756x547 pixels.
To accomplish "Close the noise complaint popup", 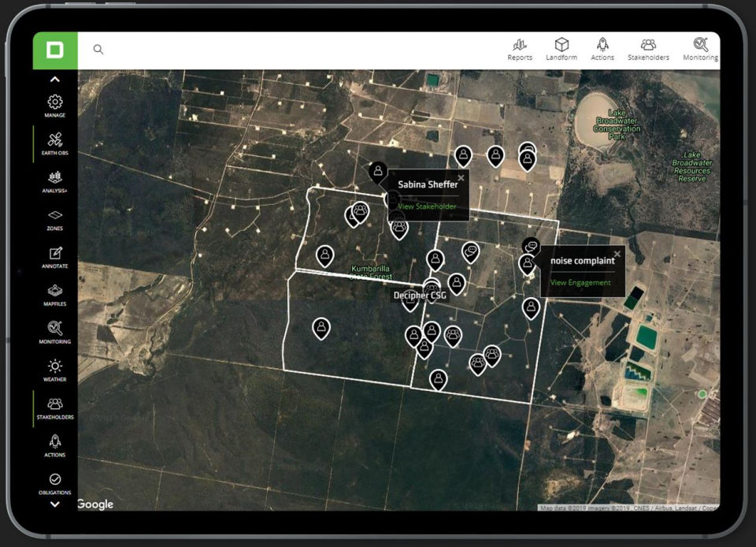I will coord(617,254).
